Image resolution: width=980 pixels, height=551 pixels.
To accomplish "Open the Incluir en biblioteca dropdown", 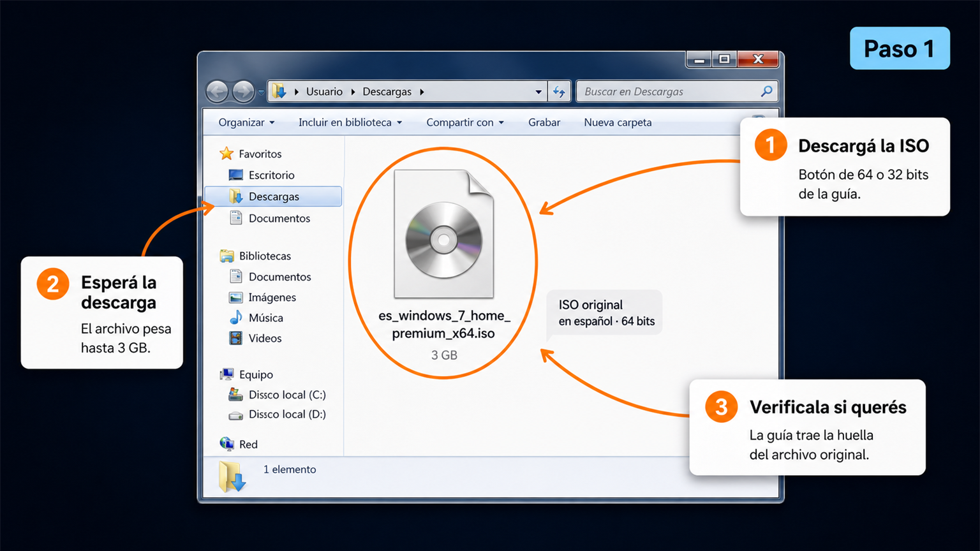I will tap(350, 122).
